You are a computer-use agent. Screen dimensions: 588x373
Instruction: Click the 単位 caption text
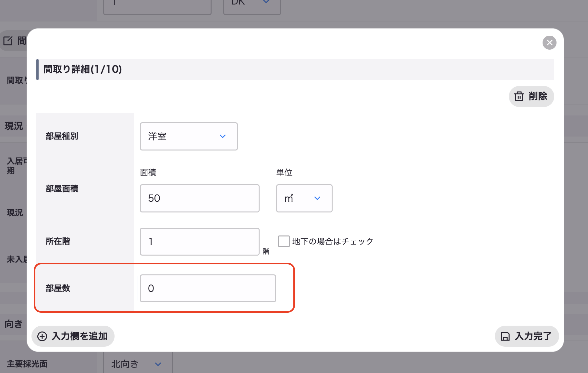[284, 172]
